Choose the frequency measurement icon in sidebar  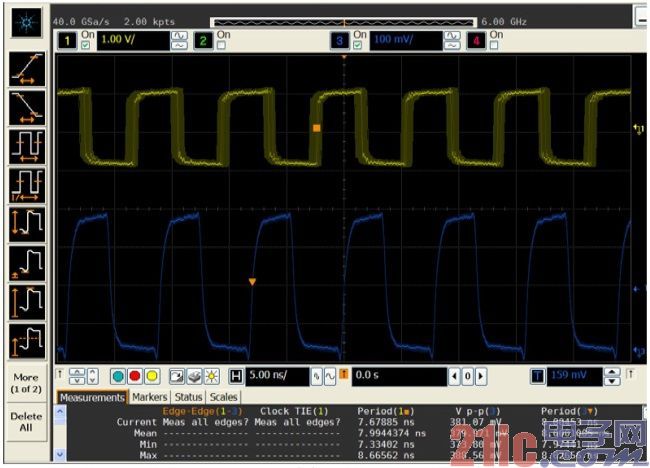pyautogui.click(x=27, y=186)
